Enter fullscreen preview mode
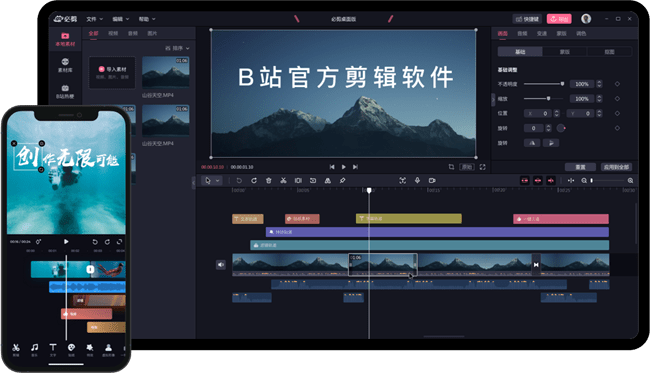This screenshot has width=650, height=374. coord(483,167)
